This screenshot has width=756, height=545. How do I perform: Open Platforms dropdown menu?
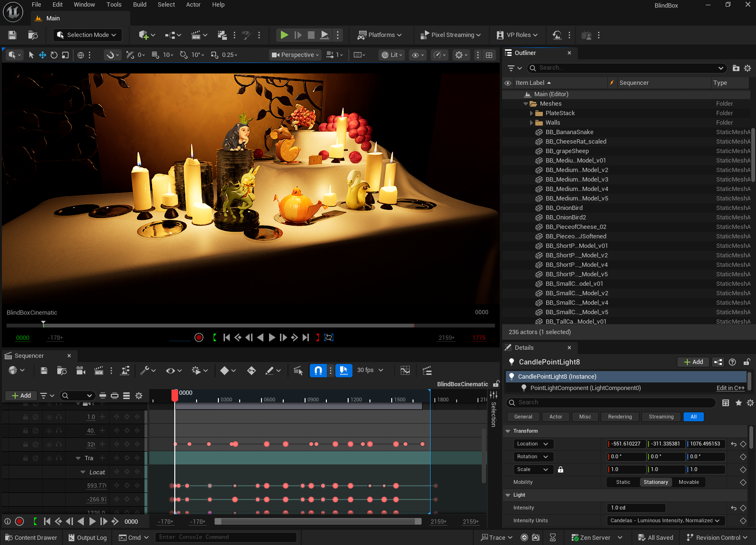click(x=379, y=35)
